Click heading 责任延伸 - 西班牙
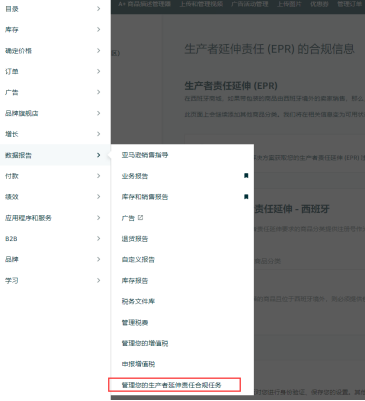Viewport: 365px width, 401px height. [292, 209]
